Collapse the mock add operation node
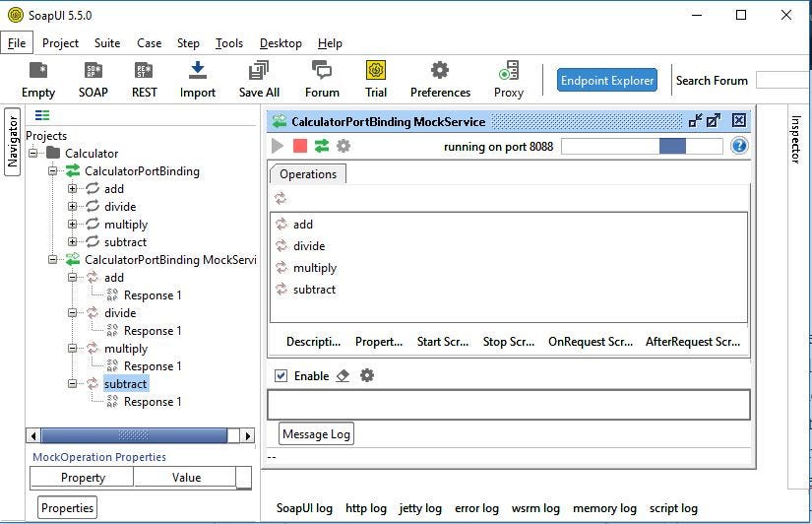 tap(73, 278)
